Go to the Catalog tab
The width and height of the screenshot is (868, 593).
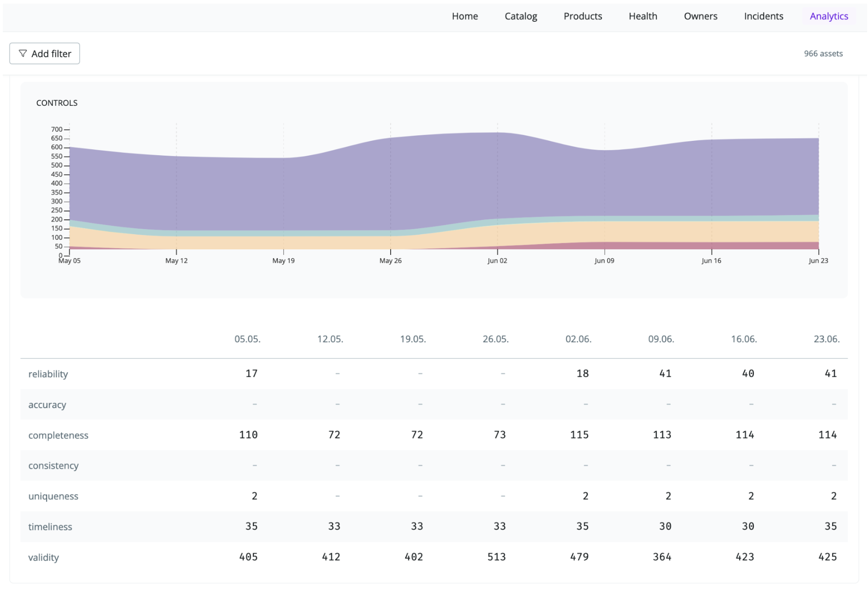[x=520, y=16]
